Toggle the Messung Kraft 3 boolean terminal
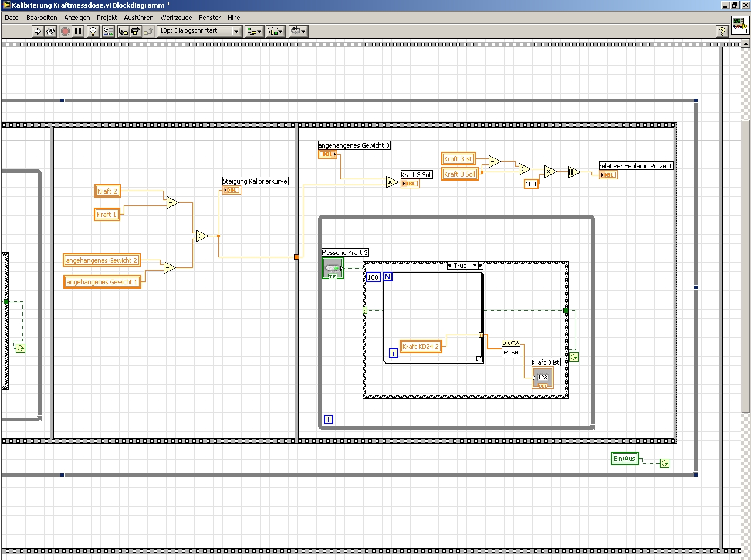The image size is (751, 560). pos(333,269)
